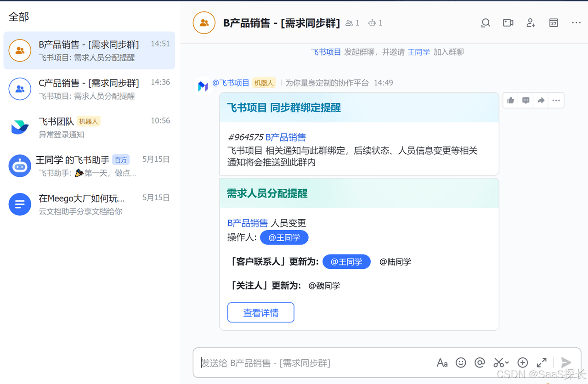Open C产品销售 - [需求同步群] conversation
This screenshot has width=588, height=384.
(89, 89)
